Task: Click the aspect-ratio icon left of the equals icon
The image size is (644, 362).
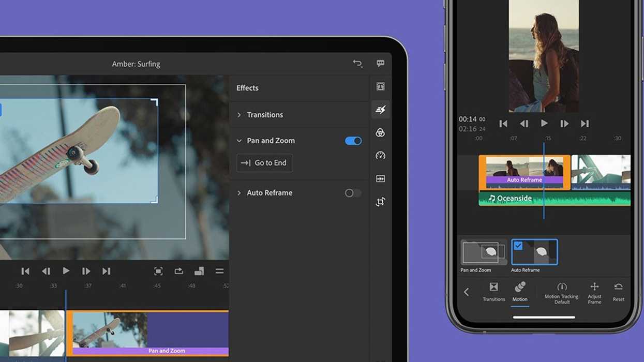Action: click(x=199, y=271)
